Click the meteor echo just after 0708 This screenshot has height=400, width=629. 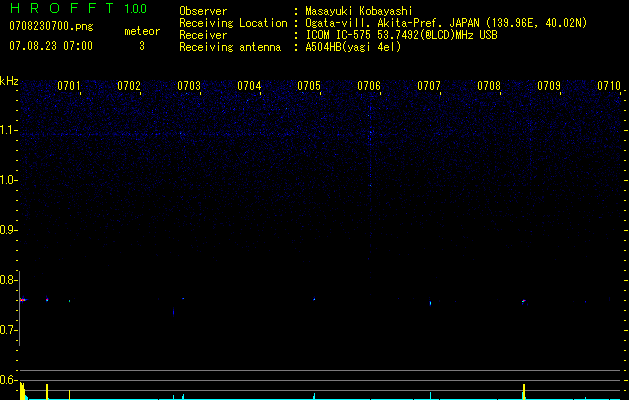coord(523,301)
